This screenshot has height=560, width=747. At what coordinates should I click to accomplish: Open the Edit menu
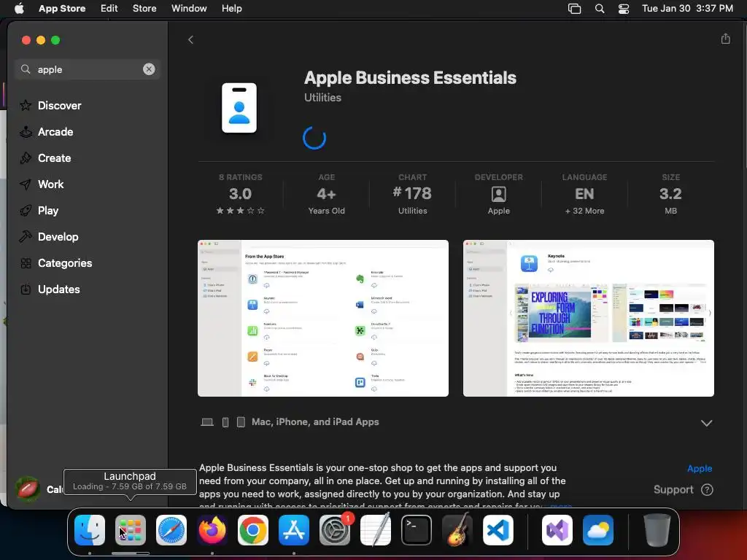click(109, 9)
